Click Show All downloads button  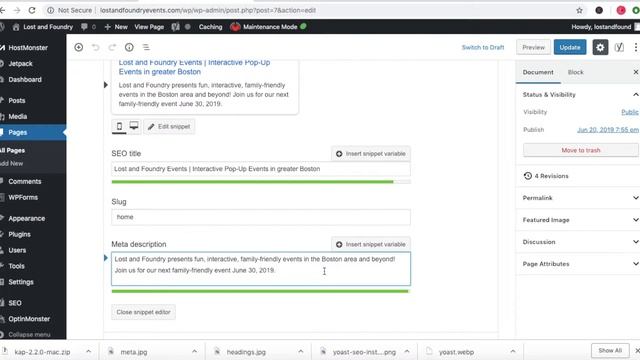610,351
